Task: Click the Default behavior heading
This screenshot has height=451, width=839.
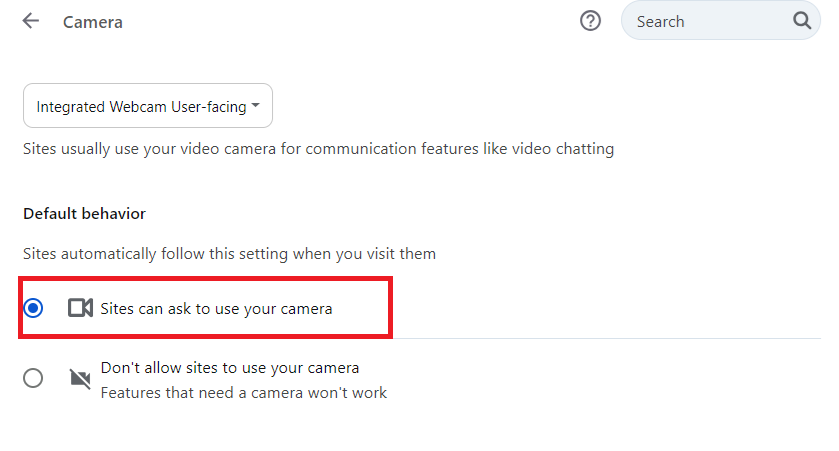Action: point(84,214)
